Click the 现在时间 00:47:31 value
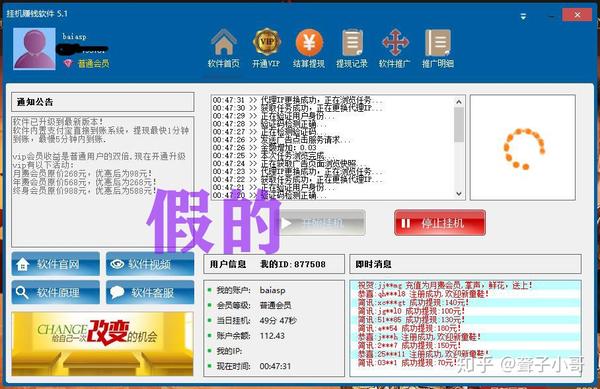 pyautogui.click(x=275, y=366)
